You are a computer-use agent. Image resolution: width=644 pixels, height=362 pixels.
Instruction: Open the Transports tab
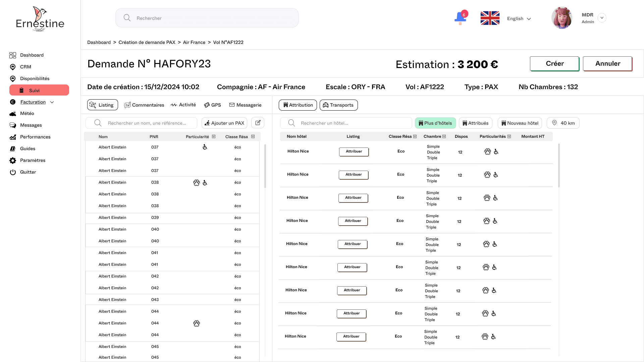click(x=338, y=105)
